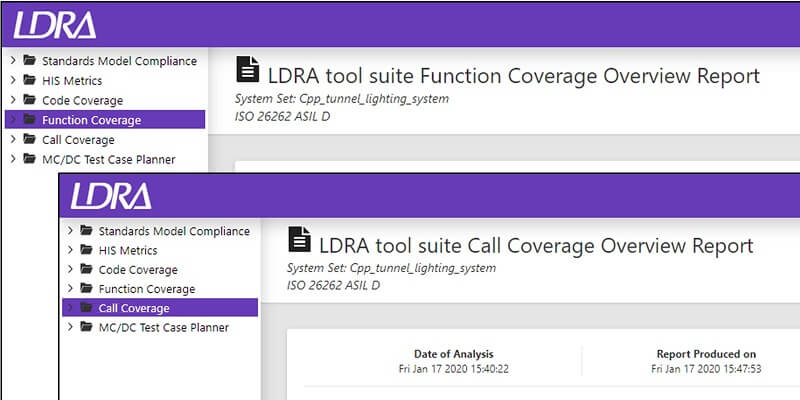The height and width of the screenshot is (400, 800).
Task: Click folder icon beside HIS Metrics, back window
Action: pos(30,81)
